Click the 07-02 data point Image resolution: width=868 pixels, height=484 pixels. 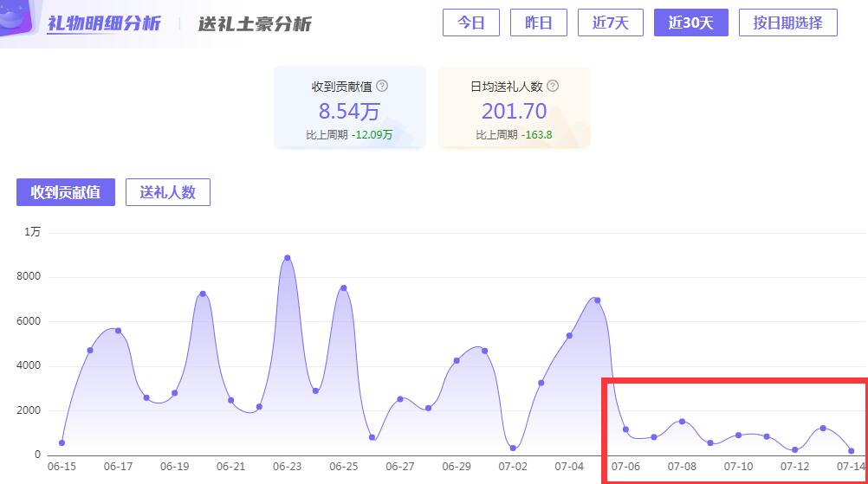pyautogui.click(x=513, y=448)
